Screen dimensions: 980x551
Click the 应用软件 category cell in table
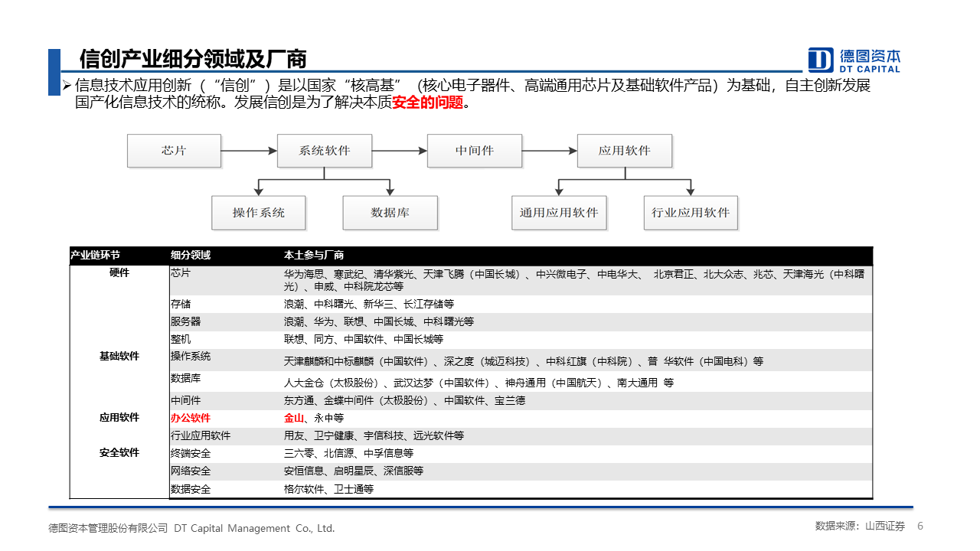coord(119,418)
